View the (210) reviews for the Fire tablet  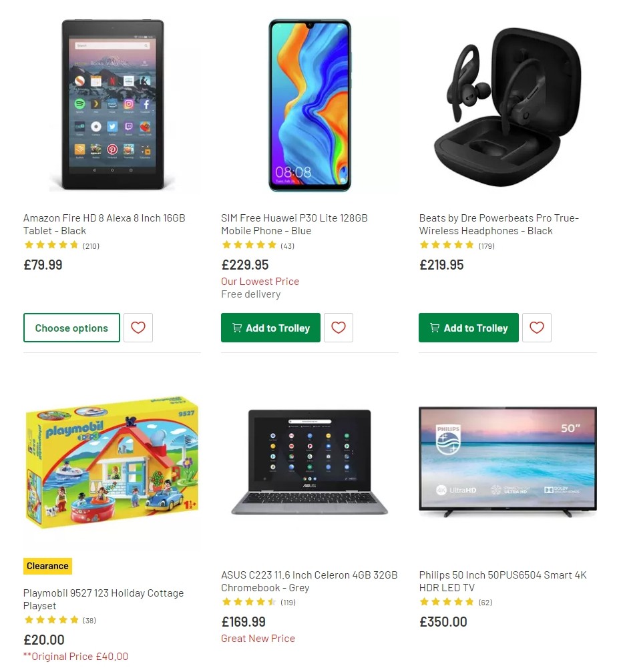pos(91,246)
